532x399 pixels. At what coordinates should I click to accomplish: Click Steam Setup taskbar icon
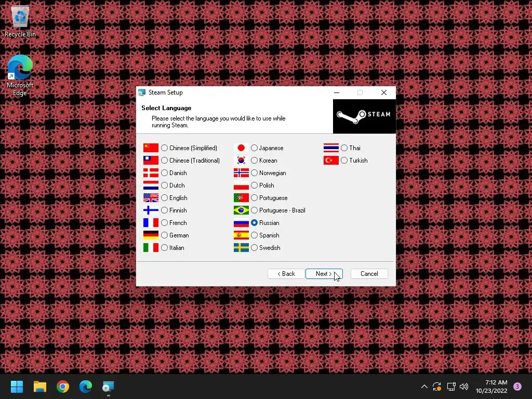108,387
